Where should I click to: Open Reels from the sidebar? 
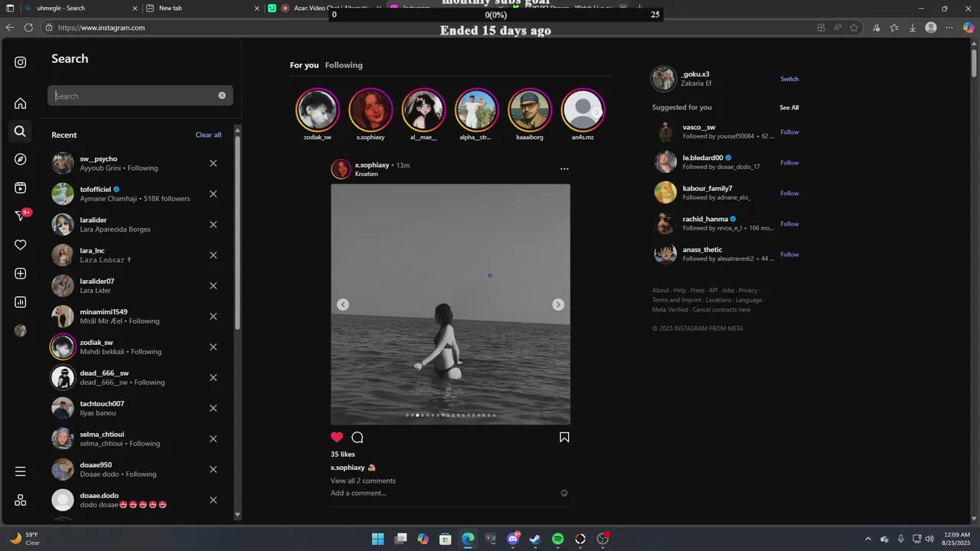(21, 187)
